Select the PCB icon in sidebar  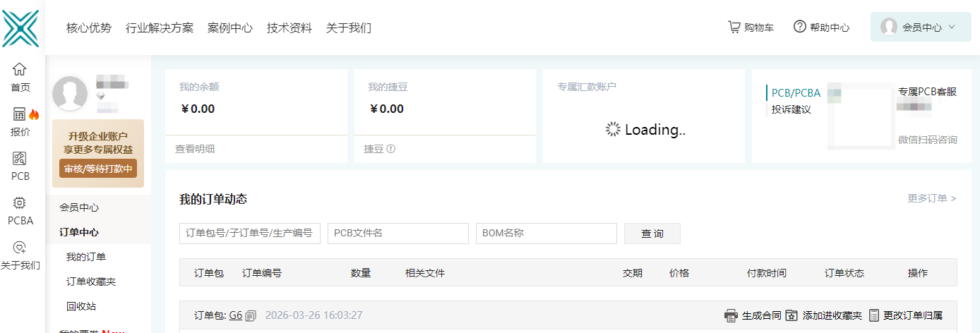[20, 159]
